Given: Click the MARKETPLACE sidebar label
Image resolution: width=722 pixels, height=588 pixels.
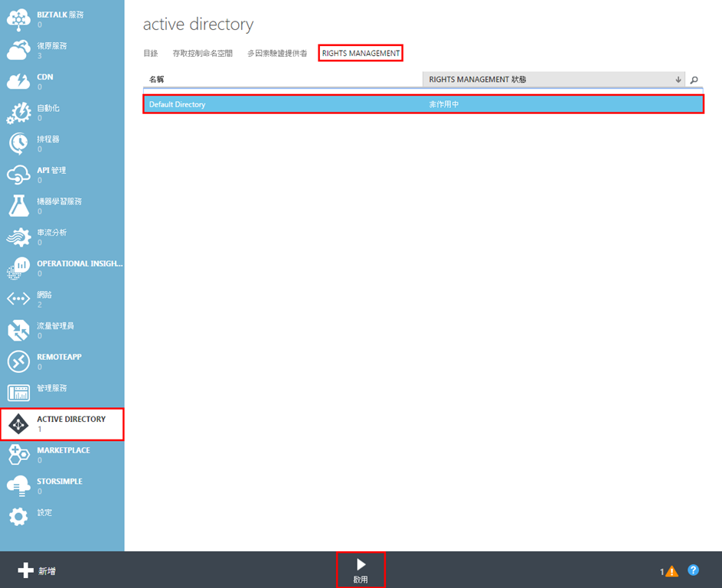Looking at the screenshot, I should (x=64, y=450).
